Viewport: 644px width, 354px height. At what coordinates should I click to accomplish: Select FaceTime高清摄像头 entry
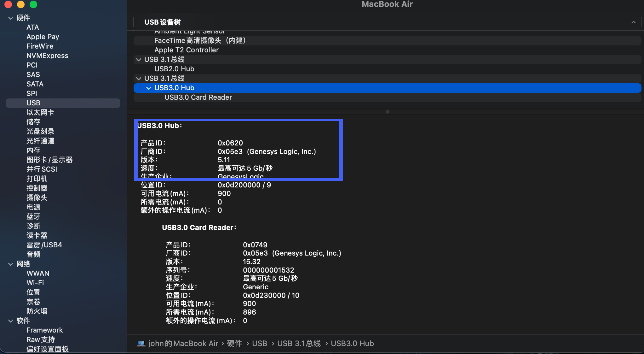click(x=200, y=41)
